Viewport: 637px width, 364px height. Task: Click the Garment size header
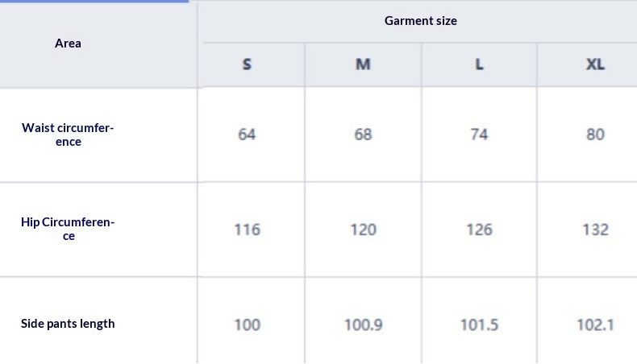(x=420, y=21)
